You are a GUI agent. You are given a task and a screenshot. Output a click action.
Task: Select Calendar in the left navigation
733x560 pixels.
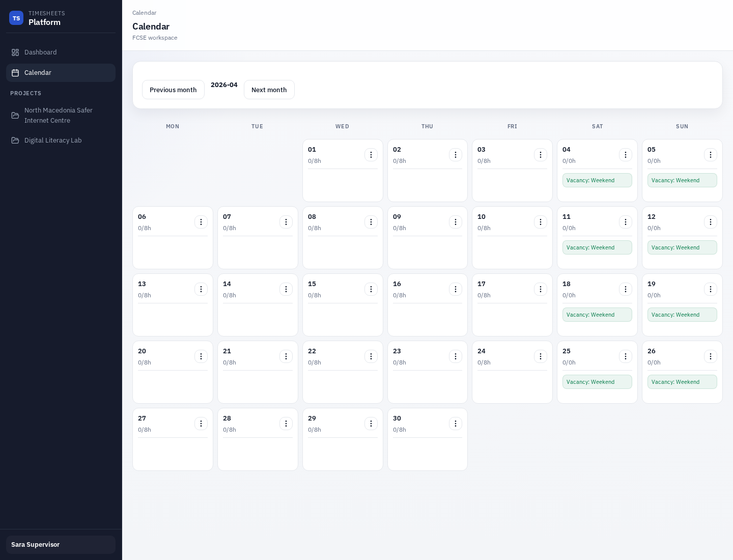(x=38, y=73)
